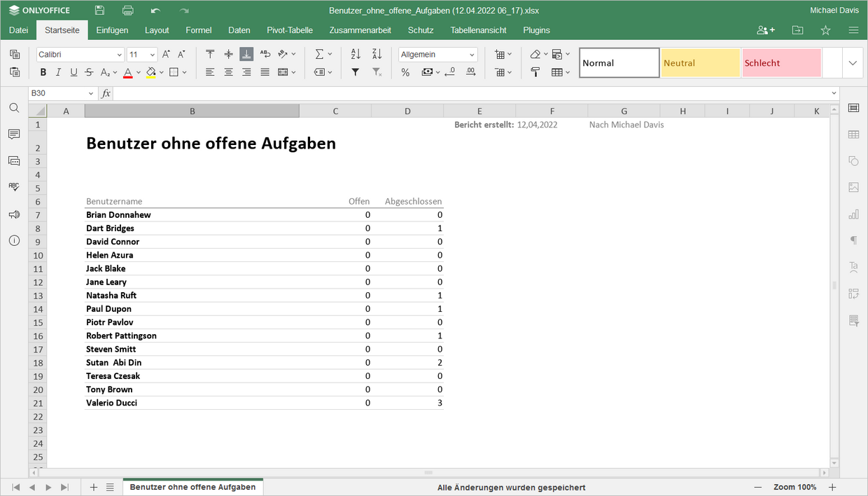Align text to top

pyautogui.click(x=210, y=54)
